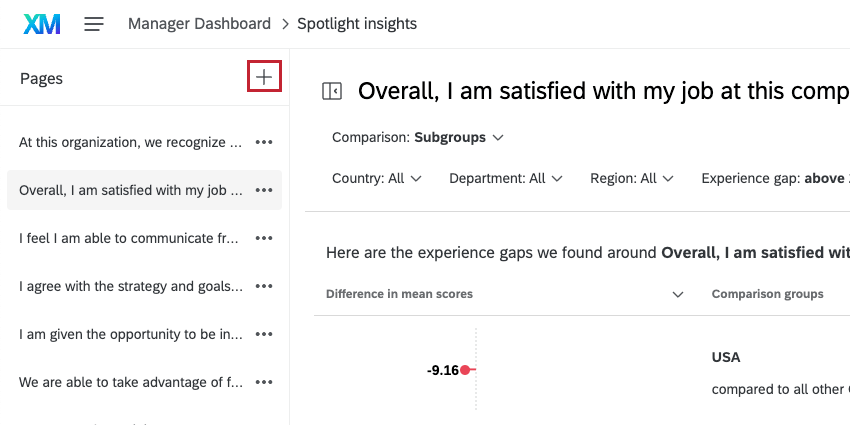Image resolution: width=850 pixels, height=425 pixels.
Task: Collapse the Pages sidebar panel
Action: 332,91
